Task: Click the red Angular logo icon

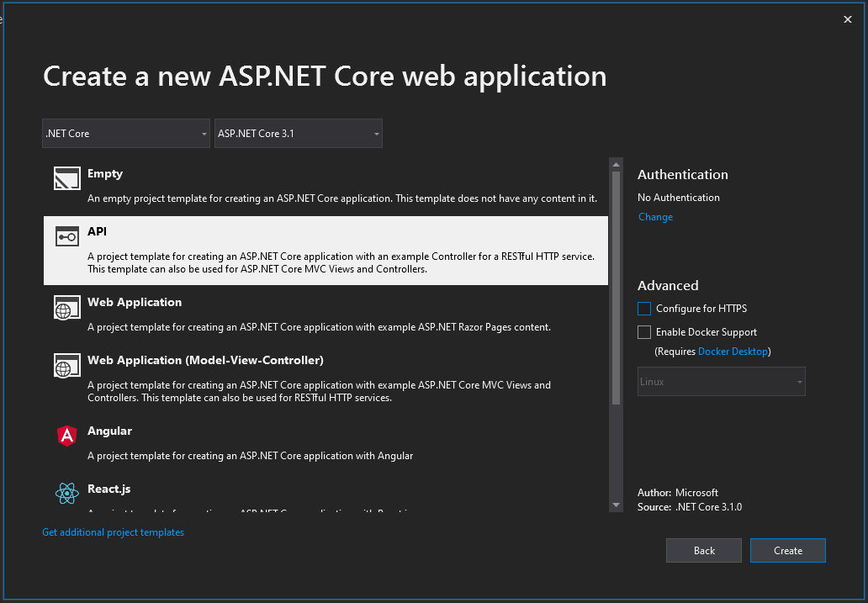Action: click(67, 436)
